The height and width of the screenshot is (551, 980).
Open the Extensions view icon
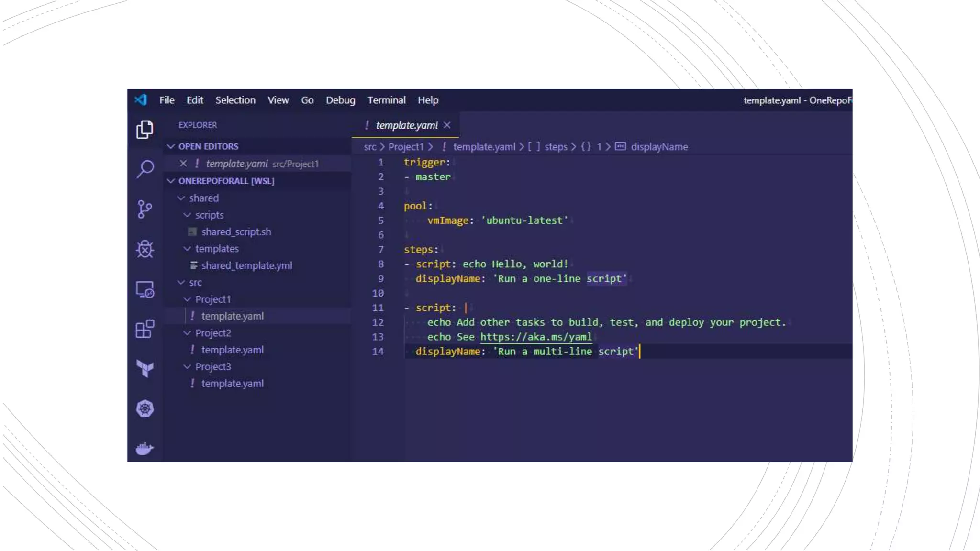coord(145,329)
